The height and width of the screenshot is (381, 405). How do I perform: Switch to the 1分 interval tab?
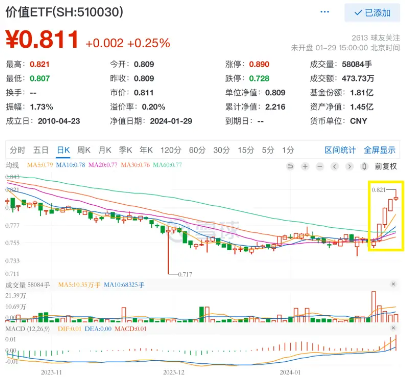(x=288, y=150)
